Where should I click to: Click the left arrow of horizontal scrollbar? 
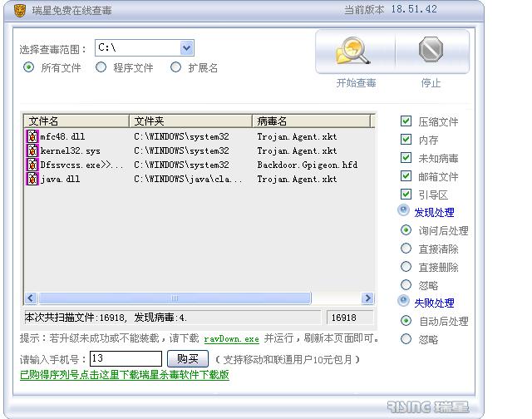[x=31, y=298]
